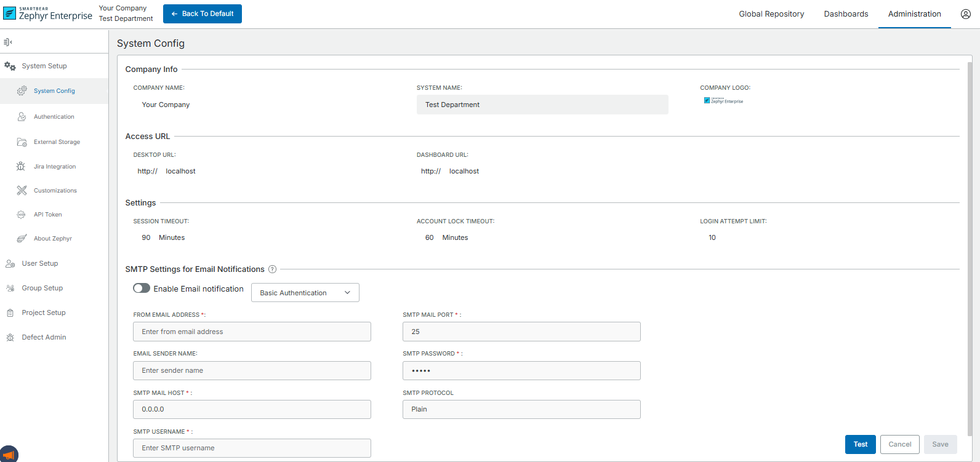Click the Jira Integration bug icon

coord(21,167)
